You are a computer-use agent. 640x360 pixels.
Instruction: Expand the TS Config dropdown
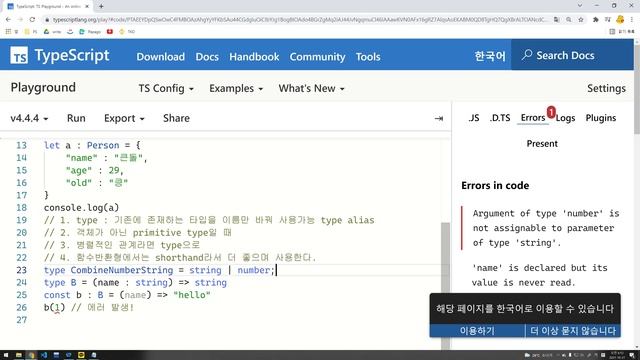pos(166,88)
